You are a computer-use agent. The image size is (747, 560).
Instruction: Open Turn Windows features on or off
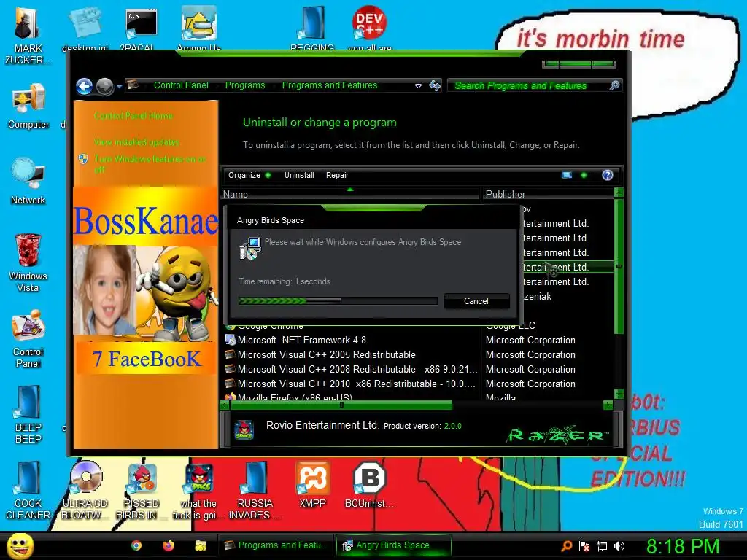coord(150,164)
